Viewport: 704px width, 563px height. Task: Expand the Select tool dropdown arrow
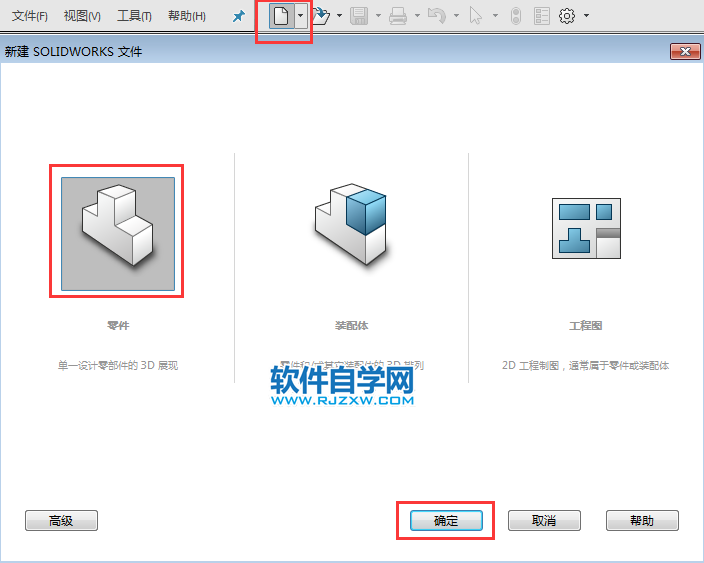click(x=495, y=16)
